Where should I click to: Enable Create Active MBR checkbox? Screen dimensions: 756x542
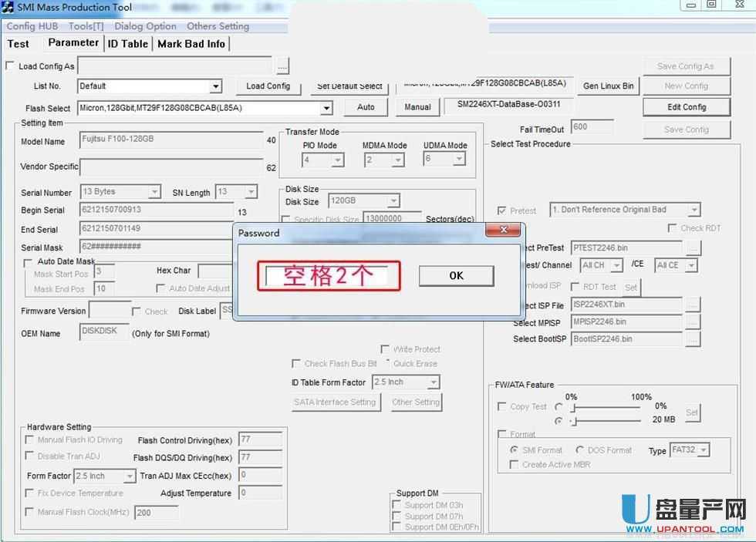coord(514,464)
